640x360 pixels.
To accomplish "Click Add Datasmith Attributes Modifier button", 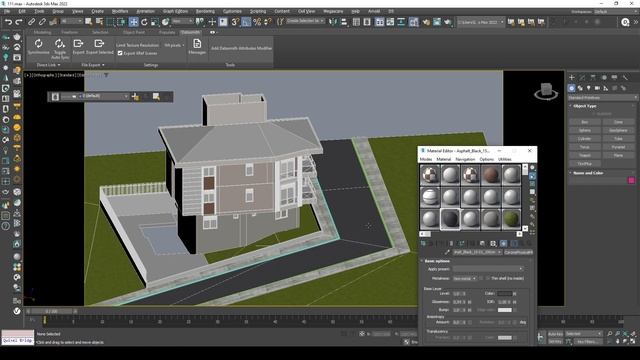I will (241, 48).
